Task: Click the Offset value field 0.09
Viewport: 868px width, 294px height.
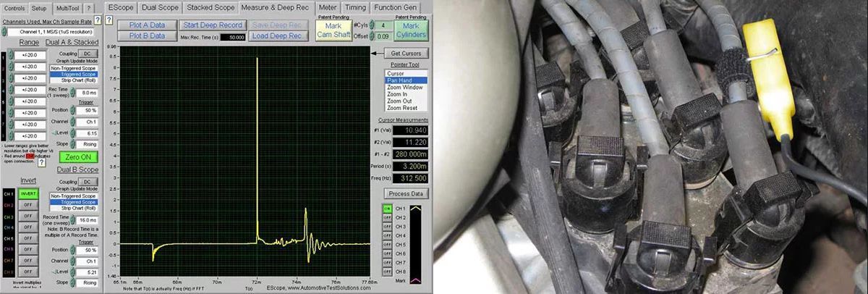Action: [383, 35]
